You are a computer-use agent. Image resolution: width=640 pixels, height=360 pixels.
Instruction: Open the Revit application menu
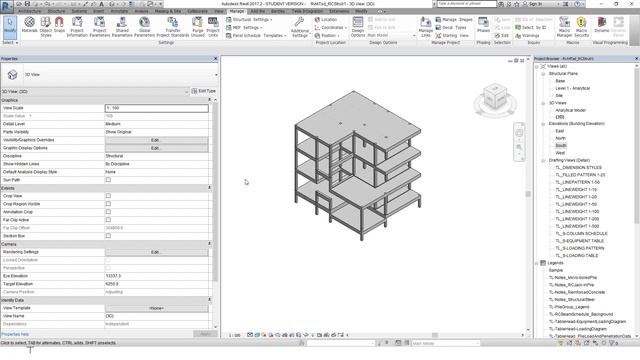point(7,7)
